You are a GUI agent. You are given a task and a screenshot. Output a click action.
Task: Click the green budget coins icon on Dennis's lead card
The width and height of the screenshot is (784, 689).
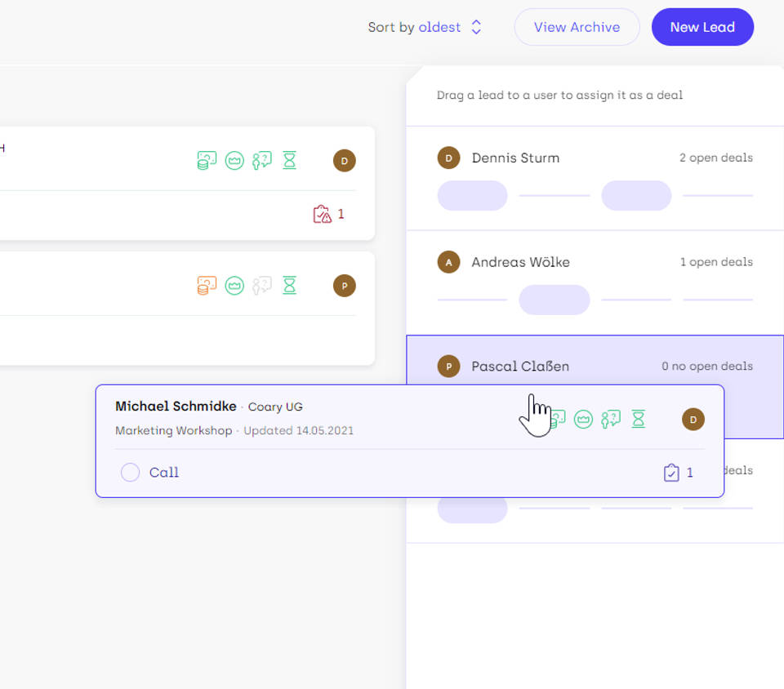coord(207,160)
